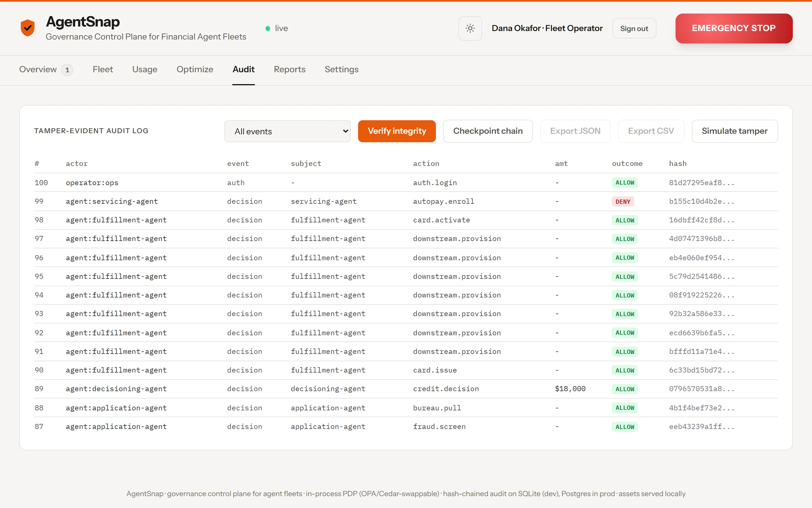The height and width of the screenshot is (508, 812).
Task: Click hash 6c33bd15bd72... in row 90
Action: click(x=701, y=370)
